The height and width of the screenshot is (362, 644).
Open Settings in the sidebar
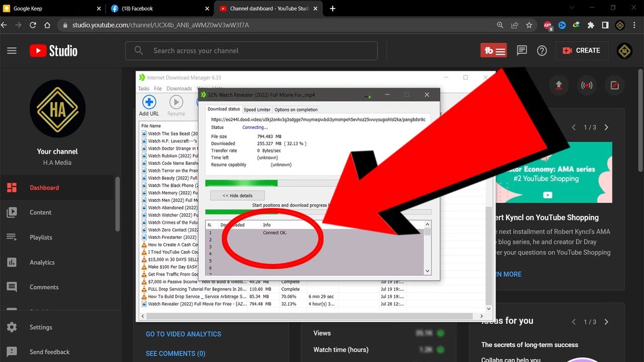pos(57,327)
